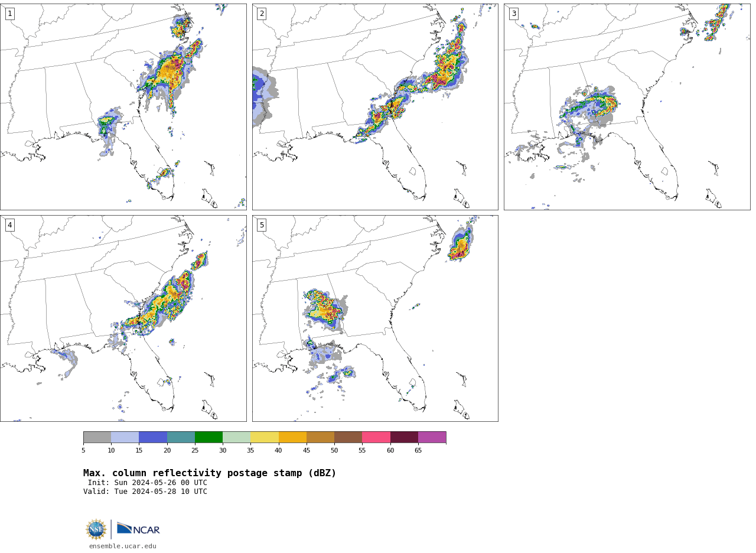The image size is (756, 553).
Task: Click the colorbar tick label 50
Action: (x=334, y=451)
